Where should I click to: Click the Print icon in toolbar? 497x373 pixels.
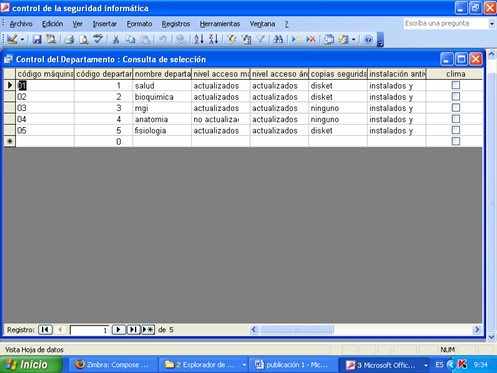pyautogui.click(x=69, y=39)
